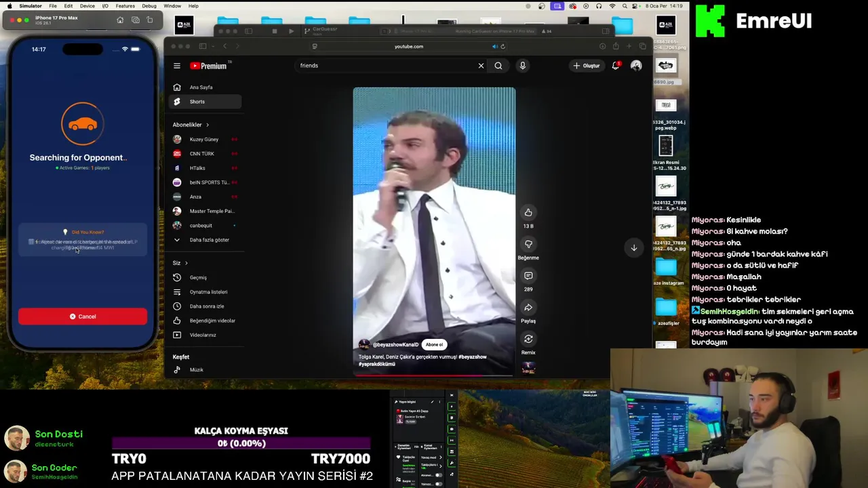Open the Window menu

172,6
